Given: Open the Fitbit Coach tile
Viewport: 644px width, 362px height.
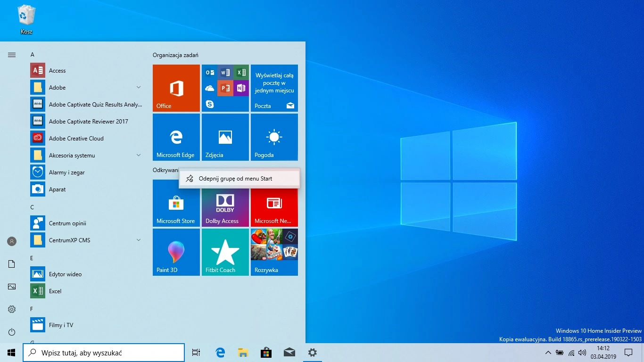Looking at the screenshot, I should click(x=225, y=252).
